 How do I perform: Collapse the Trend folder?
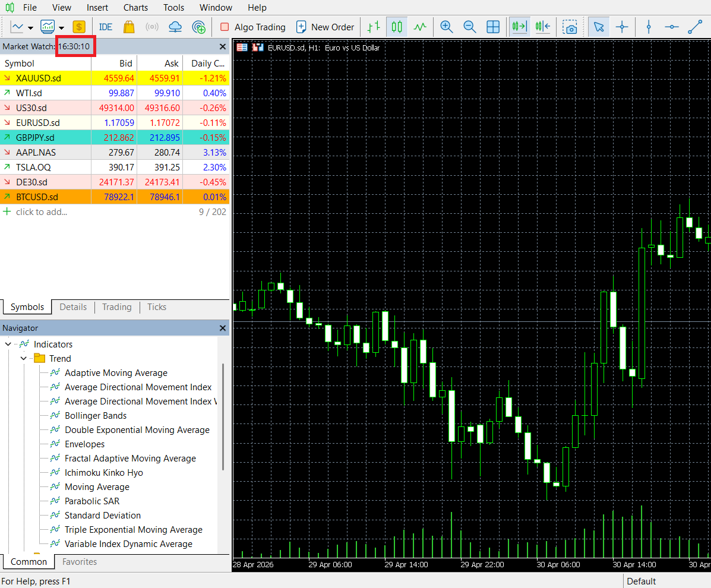click(x=24, y=358)
